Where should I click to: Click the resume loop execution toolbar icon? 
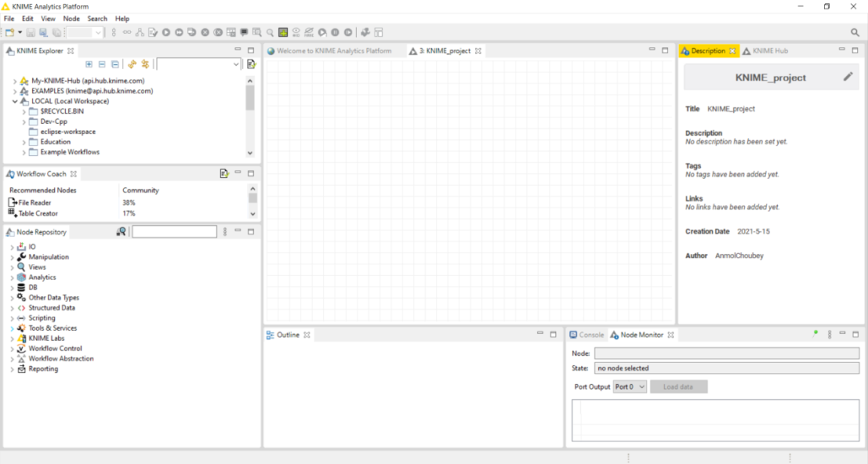348,33
